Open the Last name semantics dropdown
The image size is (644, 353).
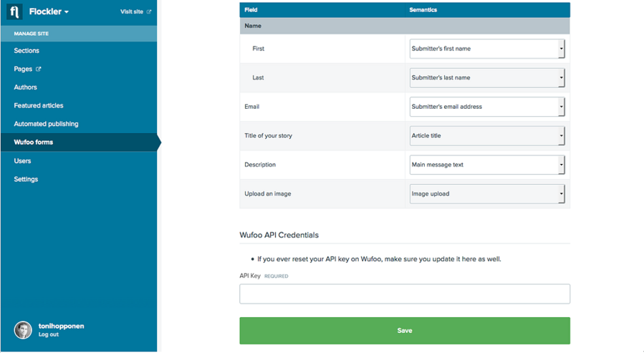487,77
